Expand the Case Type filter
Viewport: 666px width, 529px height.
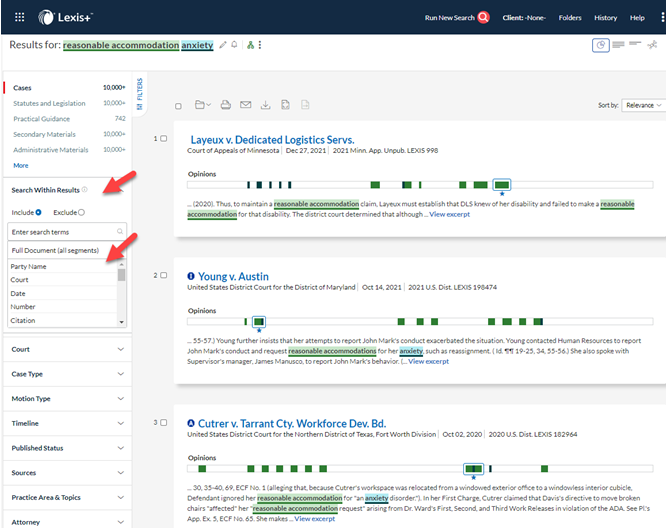[x=68, y=374]
